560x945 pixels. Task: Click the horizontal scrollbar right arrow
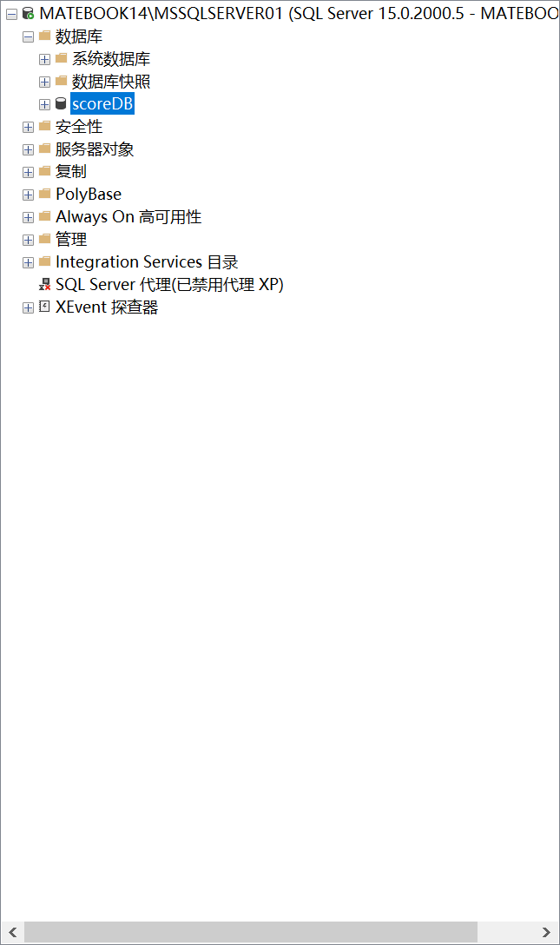click(546, 932)
